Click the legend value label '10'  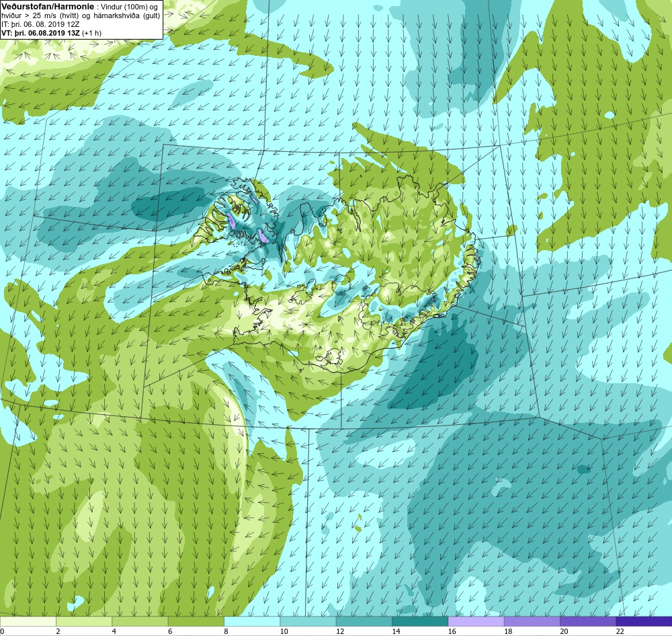[x=284, y=631]
